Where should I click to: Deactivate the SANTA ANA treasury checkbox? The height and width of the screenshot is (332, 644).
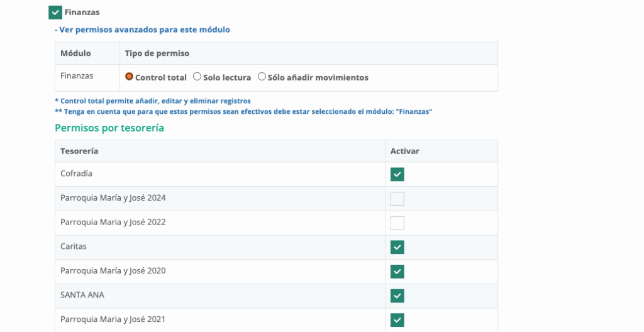[397, 296]
